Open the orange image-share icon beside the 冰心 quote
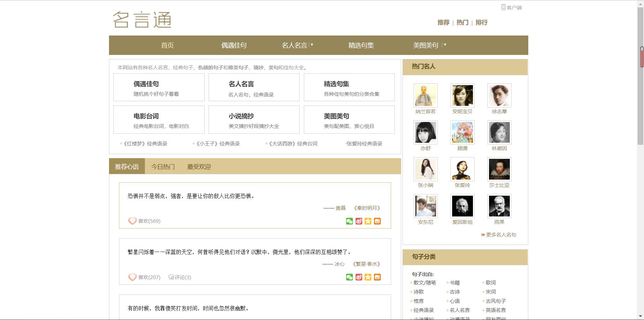 [377, 277]
